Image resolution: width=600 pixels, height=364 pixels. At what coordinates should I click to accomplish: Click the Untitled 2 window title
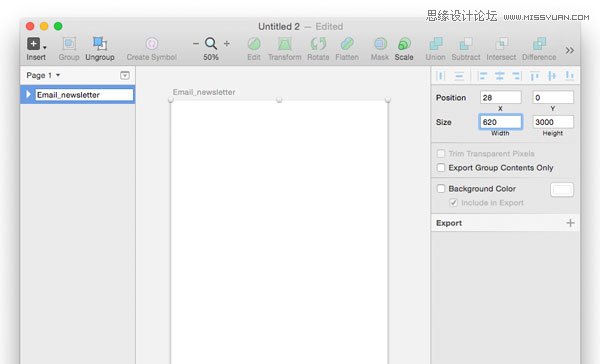click(279, 26)
